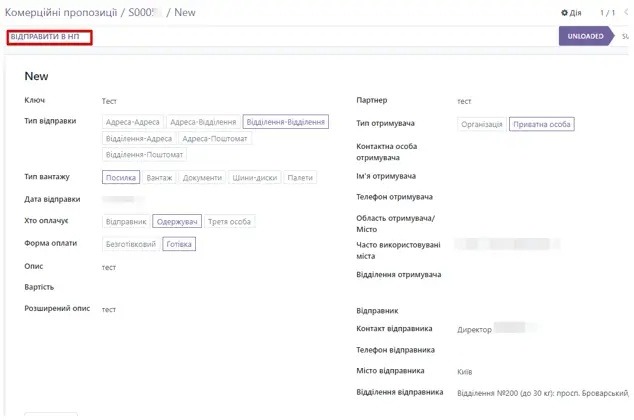
Task: Select the UNLOADED status stage
Action: coord(585,37)
